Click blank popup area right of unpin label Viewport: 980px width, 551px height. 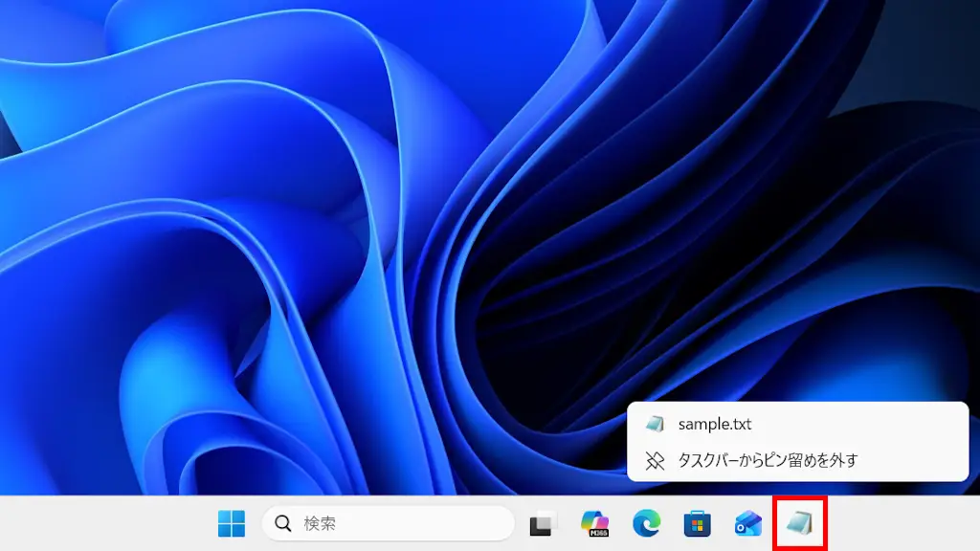(914, 460)
